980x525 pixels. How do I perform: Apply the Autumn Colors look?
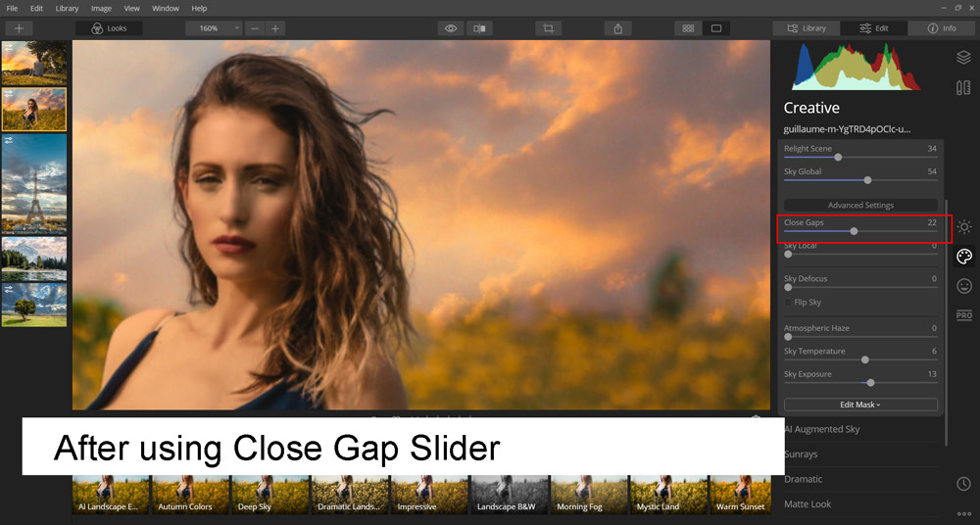click(191, 495)
